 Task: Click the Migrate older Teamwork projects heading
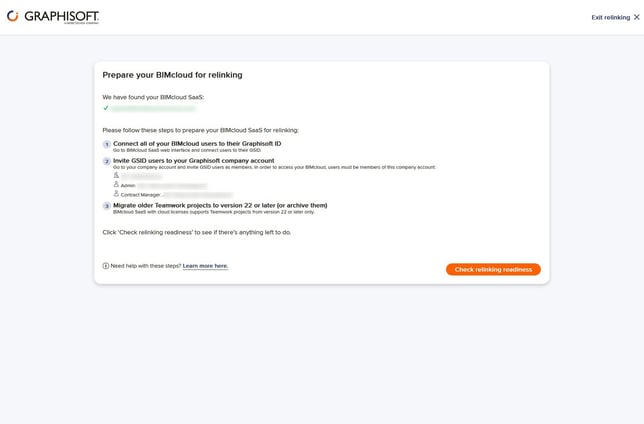pyautogui.click(x=219, y=205)
